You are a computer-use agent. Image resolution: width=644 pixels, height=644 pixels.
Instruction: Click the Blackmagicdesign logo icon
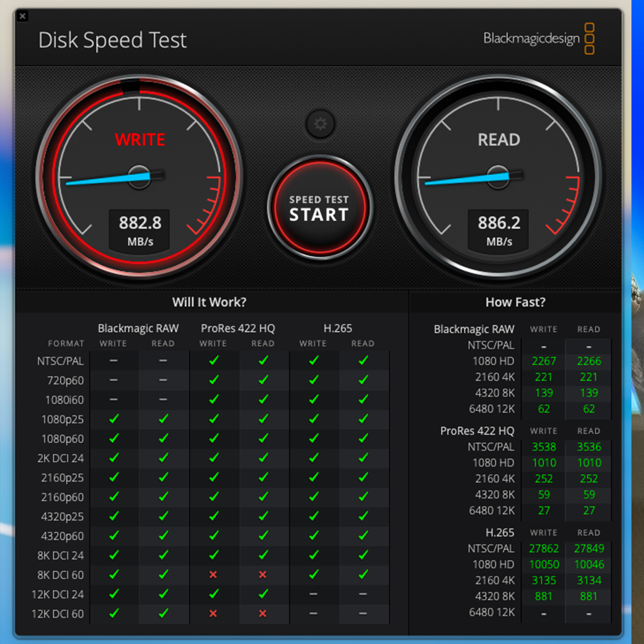[589, 39]
